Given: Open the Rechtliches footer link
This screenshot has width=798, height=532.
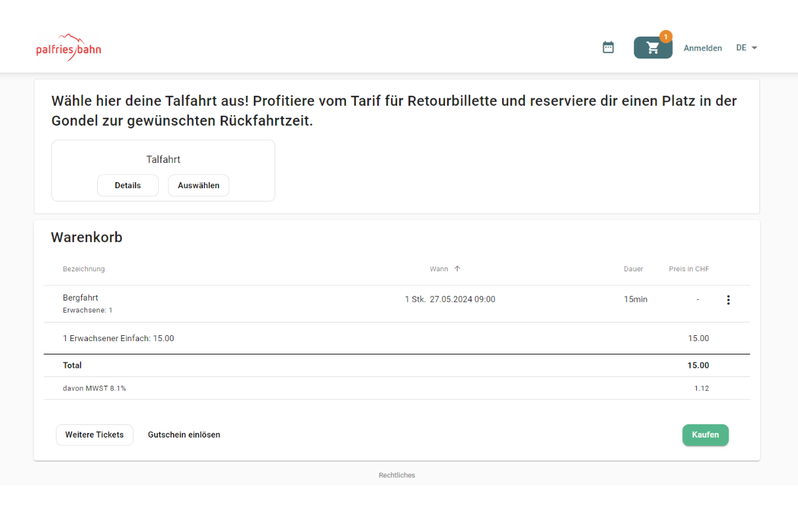Looking at the screenshot, I should coord(396,475).
